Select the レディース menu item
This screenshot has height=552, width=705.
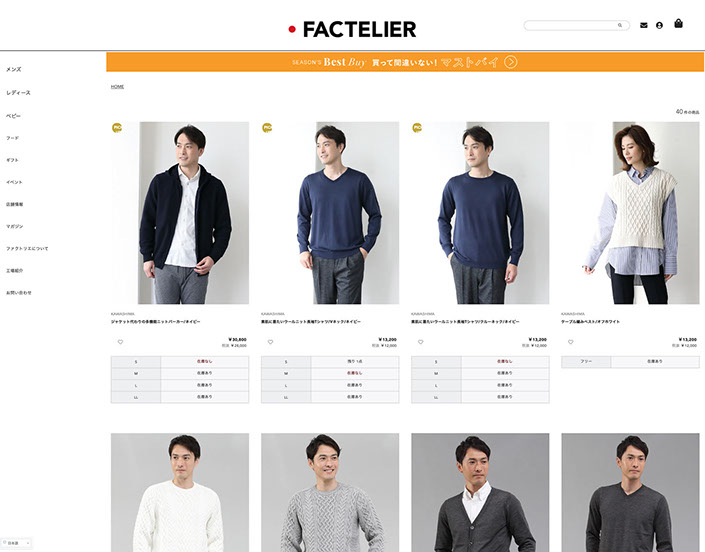coord(18,93)
